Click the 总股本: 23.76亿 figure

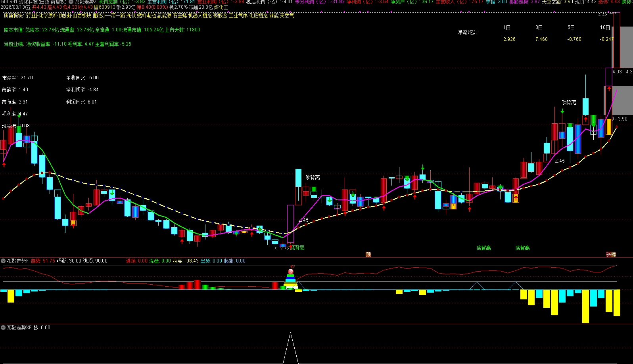(42, 30)
